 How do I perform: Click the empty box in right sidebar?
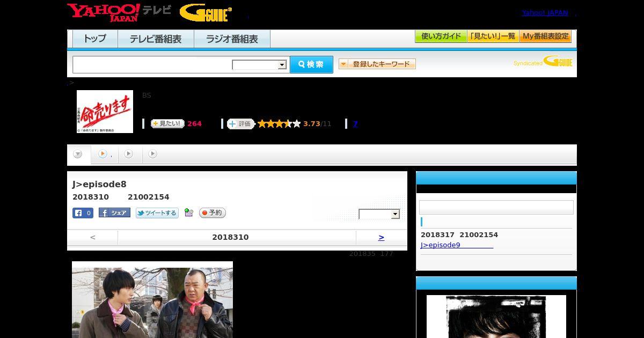496,208
